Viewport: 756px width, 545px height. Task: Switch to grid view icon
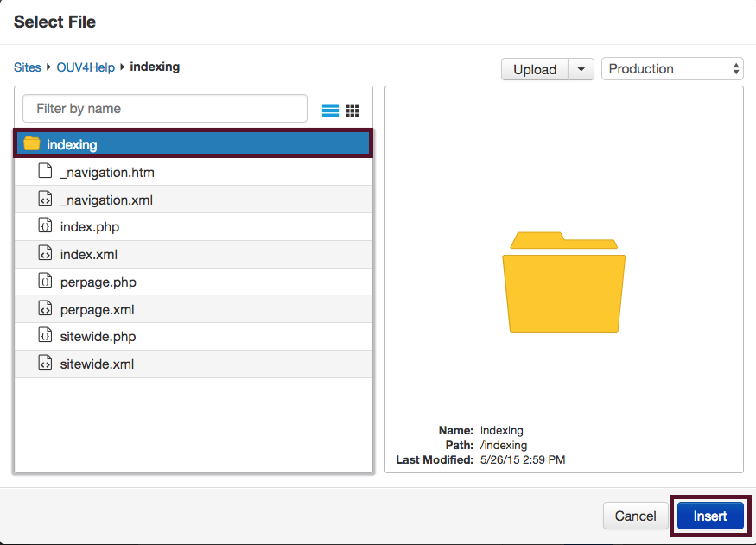pos(353,111)
